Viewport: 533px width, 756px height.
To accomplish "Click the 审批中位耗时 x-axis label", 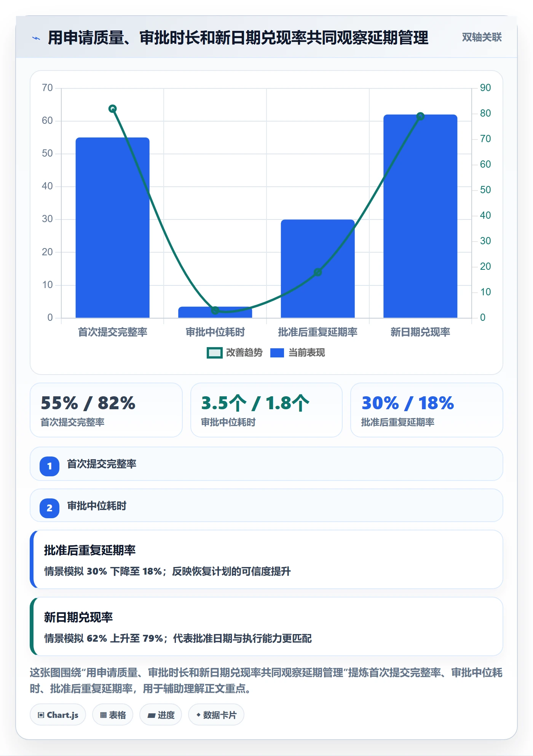I will pyautogui.click(x=215, y=332).
